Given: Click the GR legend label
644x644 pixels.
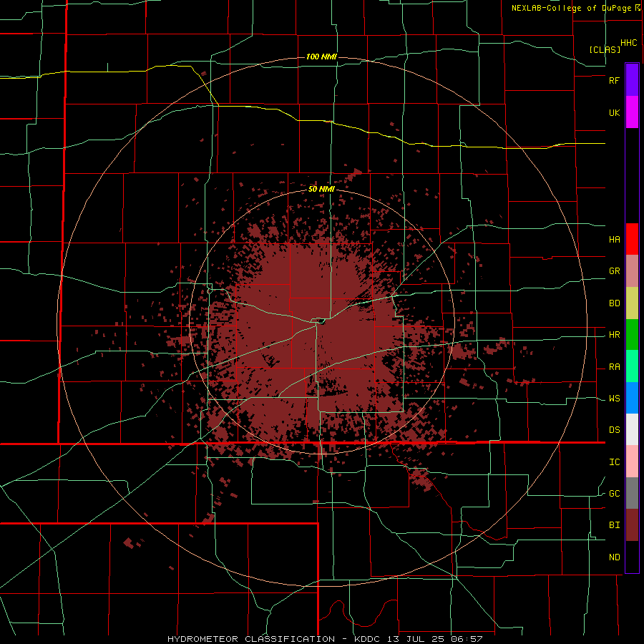Looking at the screenshot, I should point(614,271).
